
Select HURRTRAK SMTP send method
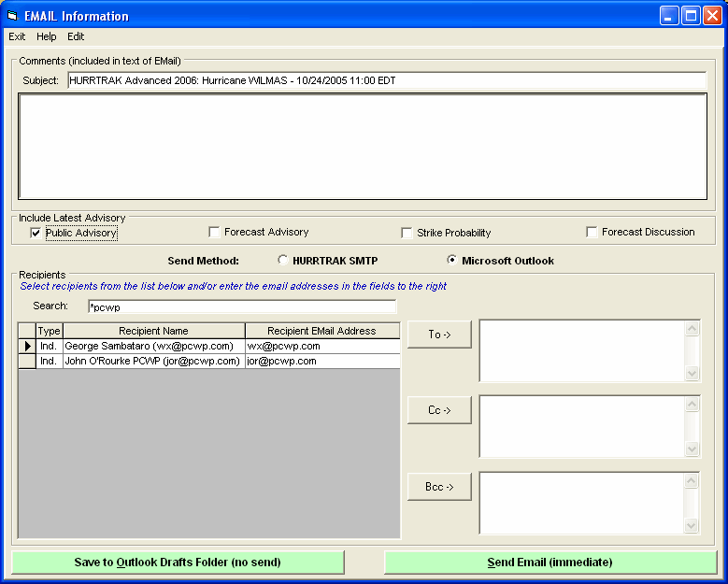pyautogui.click(x=283, y=261)
